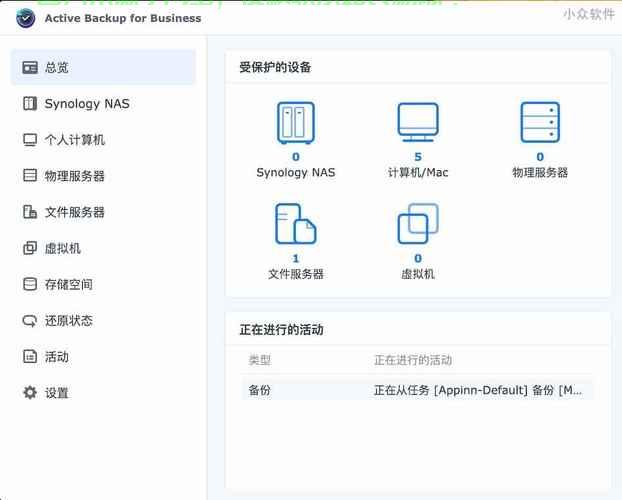Go to Synology NAS section in sidebar
622x500 pixels.
[x=103, y=104]
